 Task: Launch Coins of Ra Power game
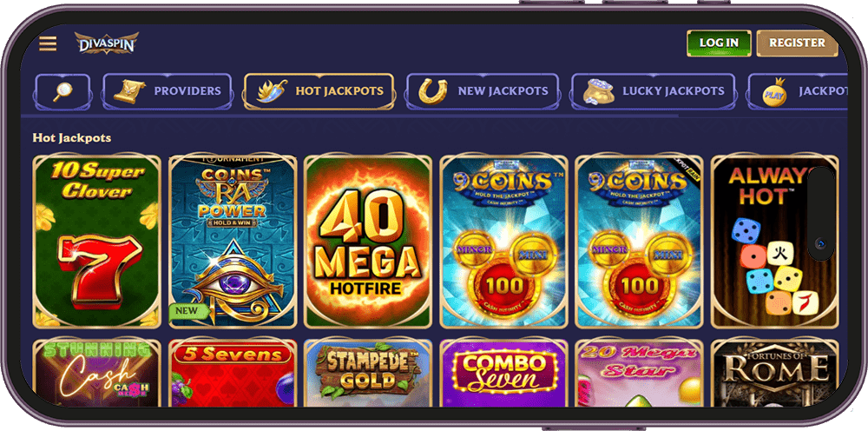pyautogui.click(x=233, y=241)
